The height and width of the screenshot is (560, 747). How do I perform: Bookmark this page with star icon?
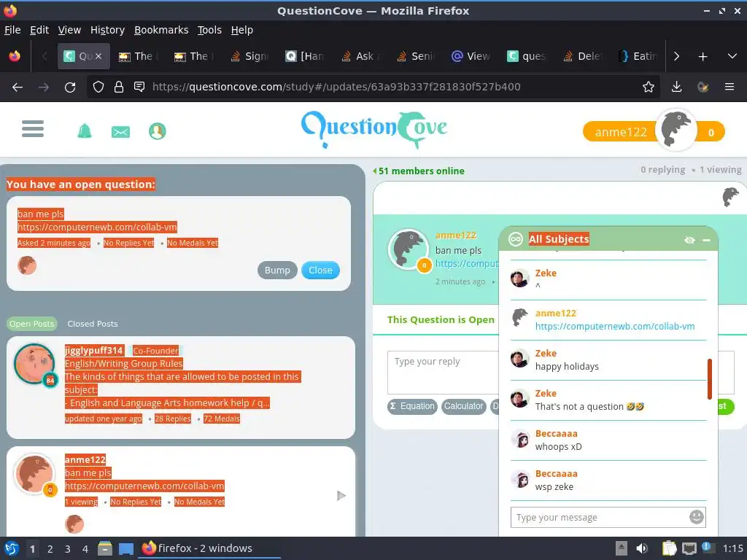[648, 87]
